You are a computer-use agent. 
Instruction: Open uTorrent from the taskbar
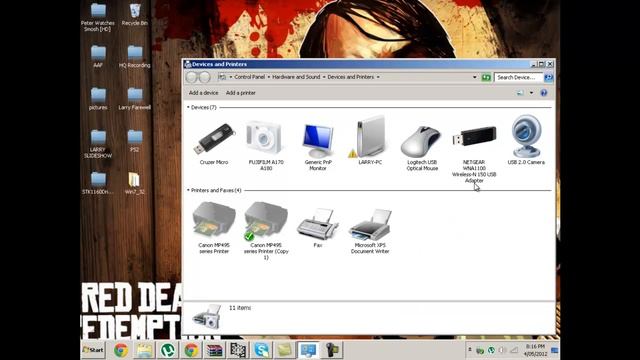pos(167,350)
